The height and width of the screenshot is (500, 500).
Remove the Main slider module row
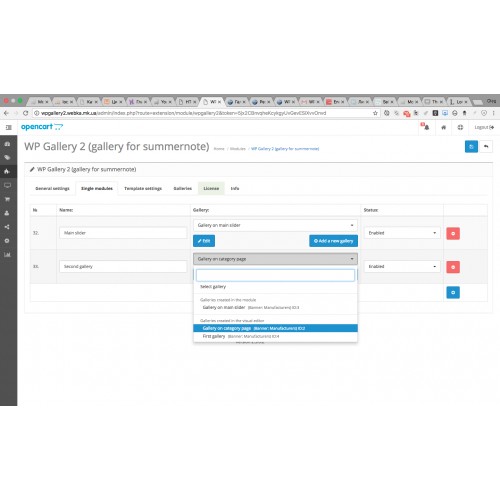point(453,233)
